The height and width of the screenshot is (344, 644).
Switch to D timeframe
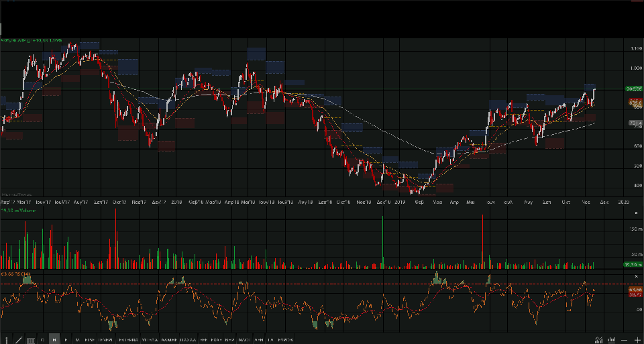pyautogui.click(x=42, y=340)
